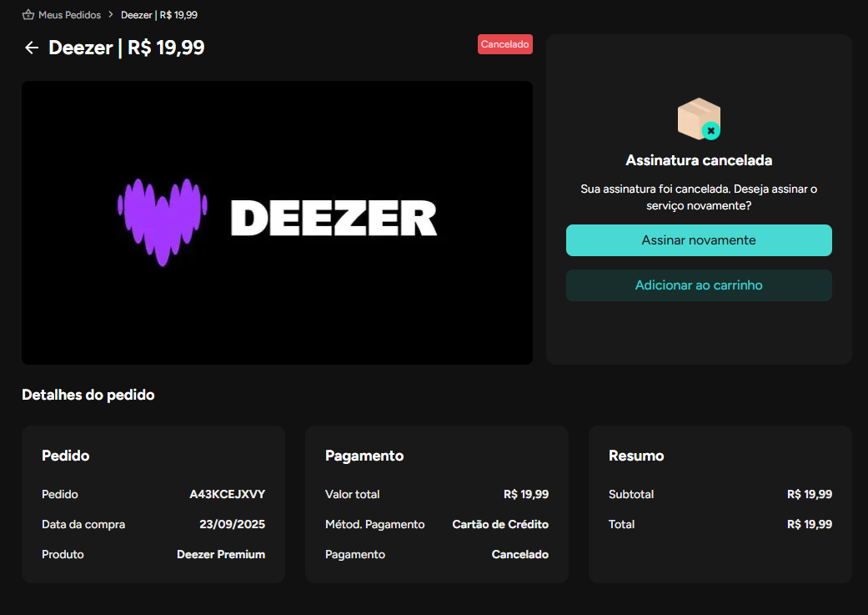Click the purchase date 23/09/2025
This screenshot has height=615, width=868.
click(232, 524)
